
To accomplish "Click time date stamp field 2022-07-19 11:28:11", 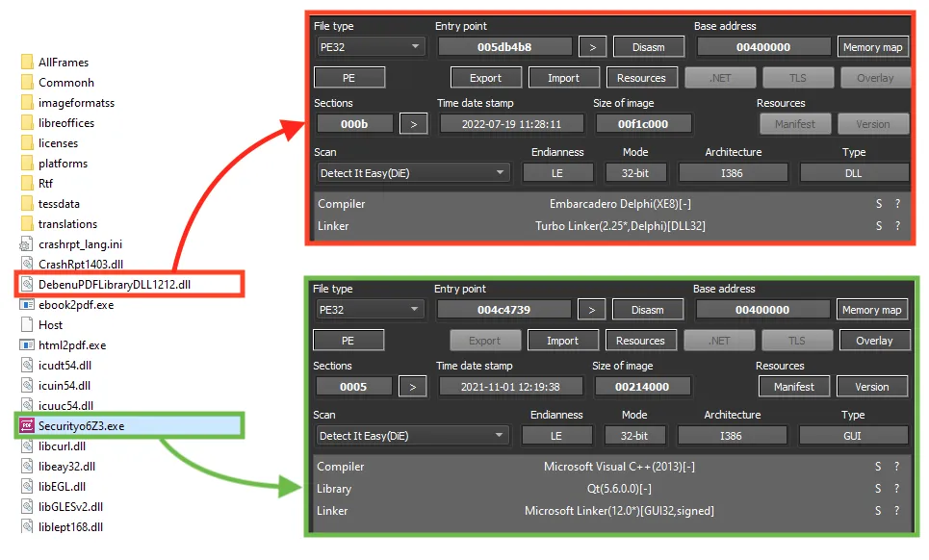I will pos(511,124).
